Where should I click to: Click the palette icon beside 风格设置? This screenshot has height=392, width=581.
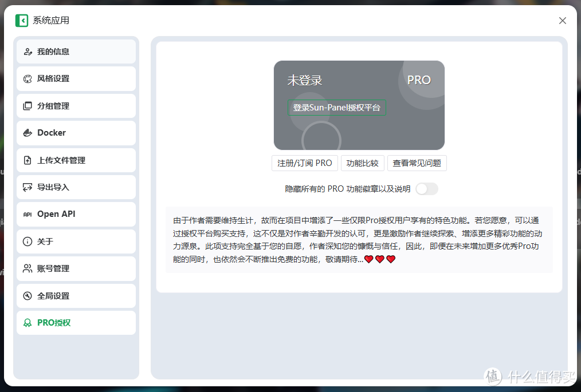click(28, 79)
